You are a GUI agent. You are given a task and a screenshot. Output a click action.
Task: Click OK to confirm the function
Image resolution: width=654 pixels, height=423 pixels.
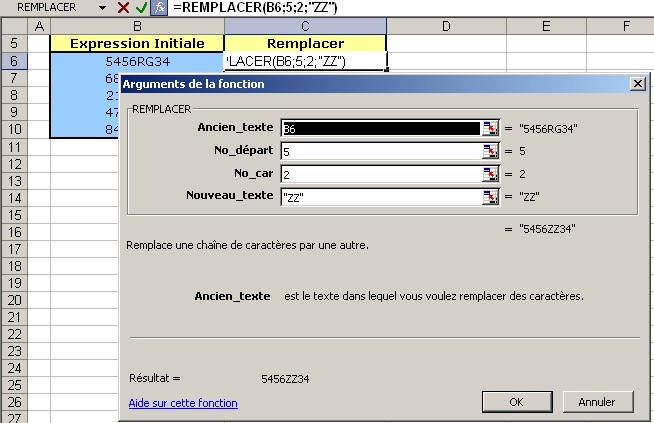click(516, 402)
